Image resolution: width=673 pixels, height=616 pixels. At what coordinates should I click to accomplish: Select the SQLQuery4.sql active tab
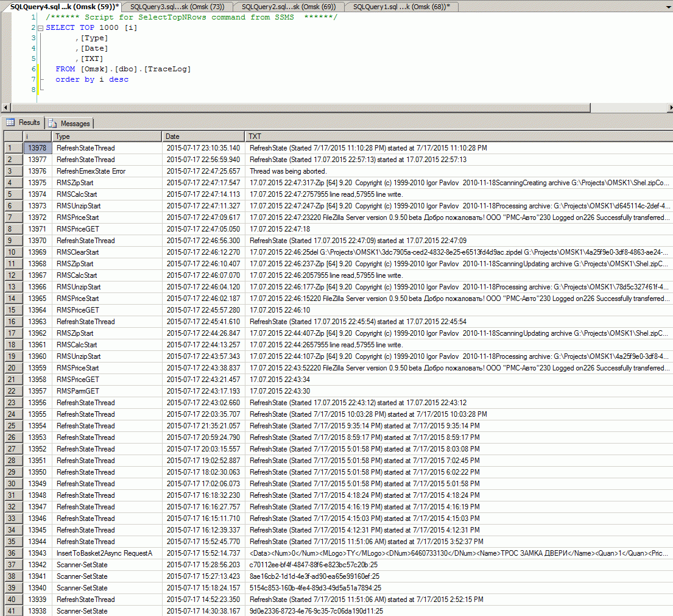tap(65, 7)
